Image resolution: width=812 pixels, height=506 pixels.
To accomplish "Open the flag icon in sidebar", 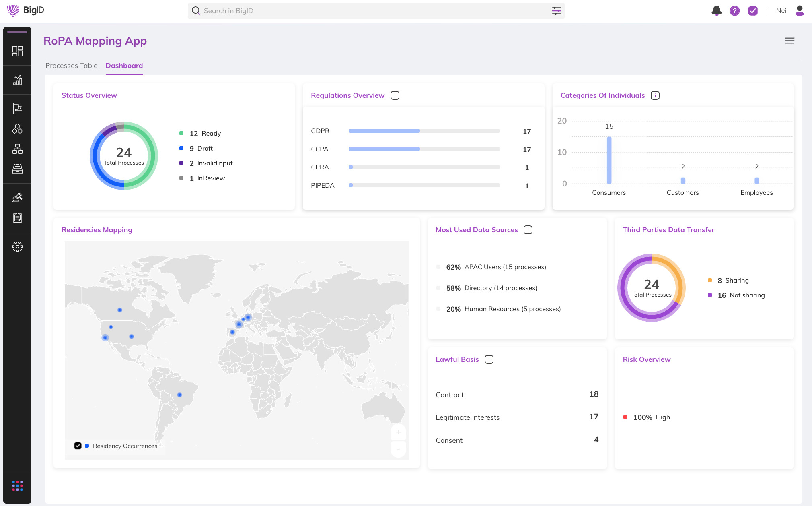I will pos(17,108).
